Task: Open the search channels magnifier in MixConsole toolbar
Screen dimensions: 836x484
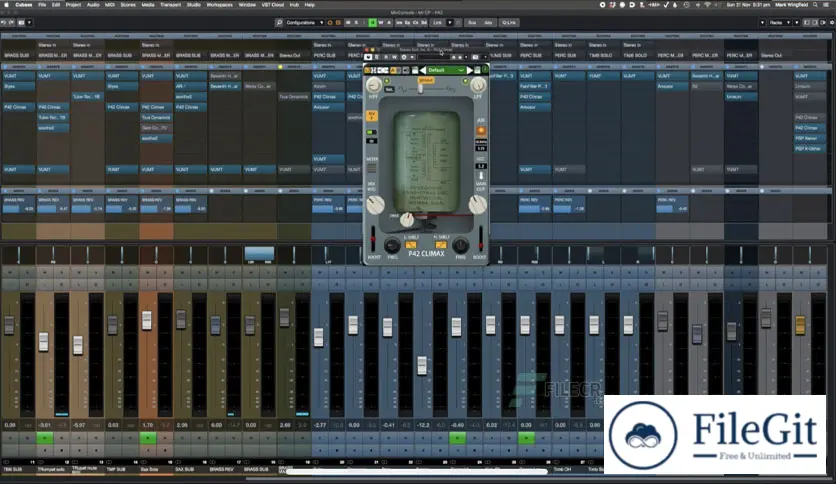Action: 279,22
